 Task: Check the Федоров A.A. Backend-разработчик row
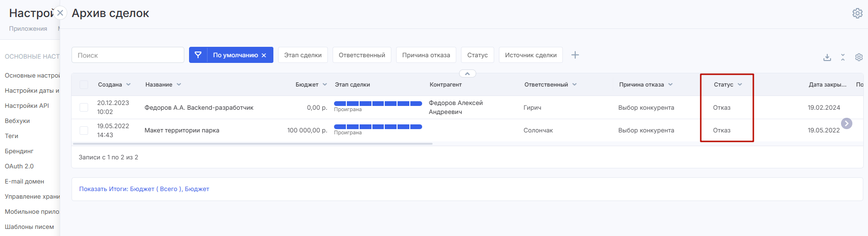point(84,107)
